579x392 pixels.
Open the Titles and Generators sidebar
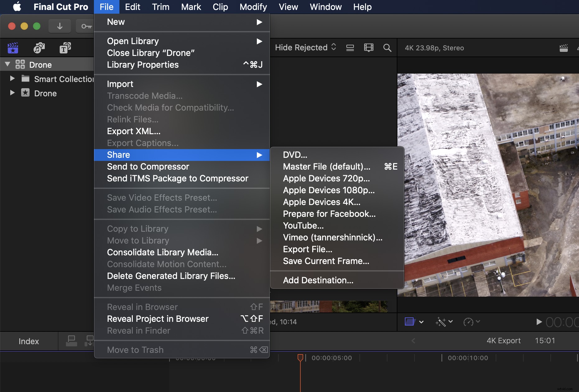click(x=64, y=48)
